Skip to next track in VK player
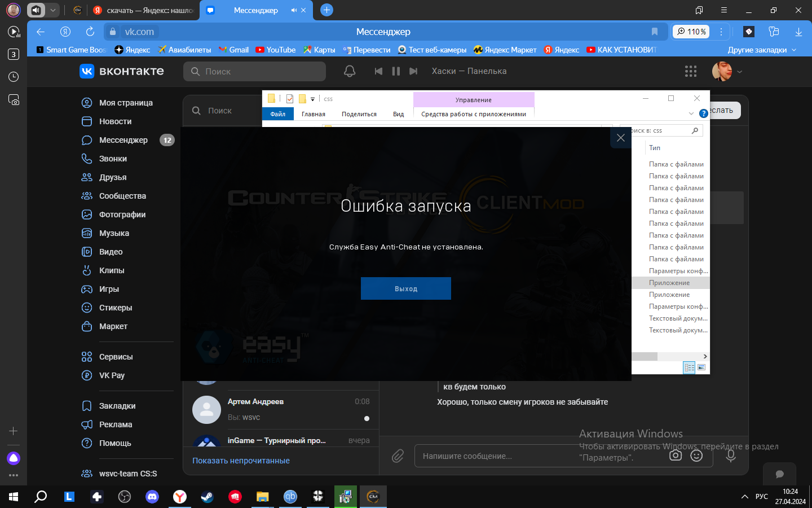Screen dimensions: 812x508 pyautogui.click(x=413, y=71)
